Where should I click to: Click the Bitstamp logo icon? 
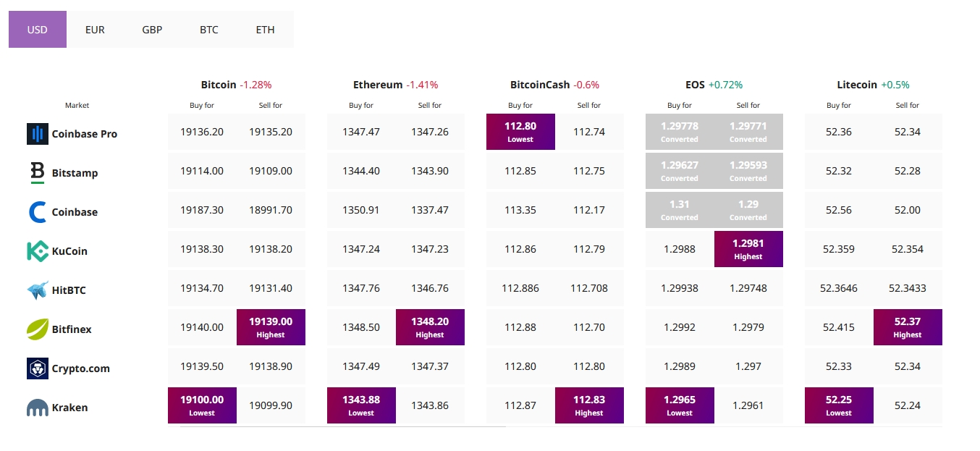pyautogui.click(x=38, y=173)
